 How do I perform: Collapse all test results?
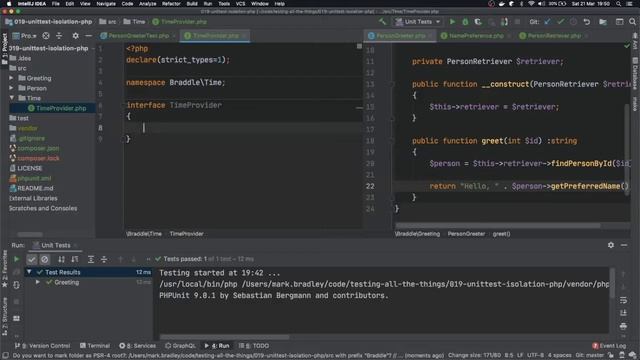tap(104, 259)
